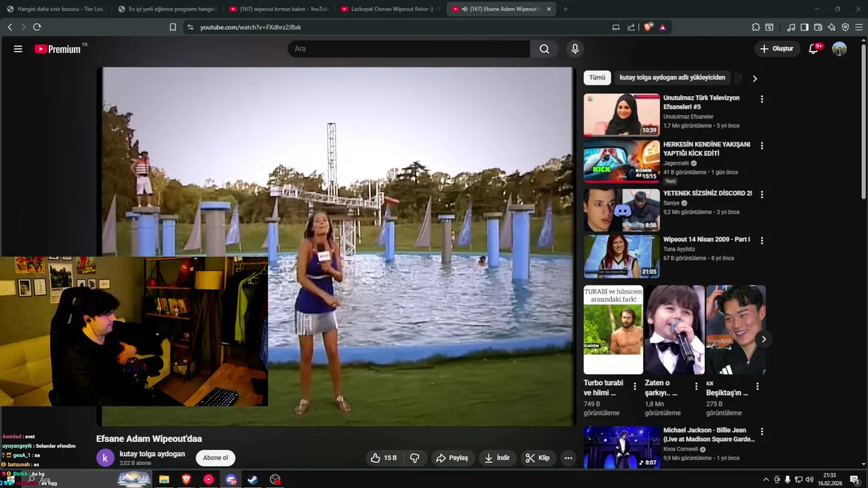Click the address bar URL text

250,27
